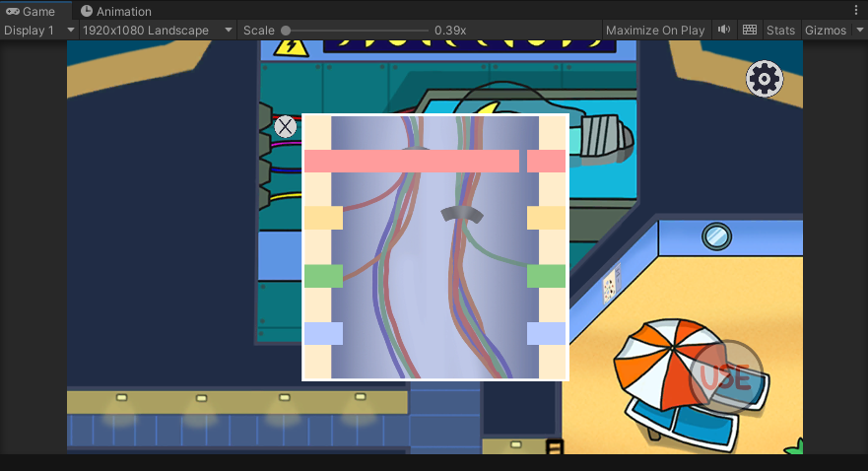
Task: Toggle the mute audio speaker icon
Action: pyautogui.click(x=723, y=30)
